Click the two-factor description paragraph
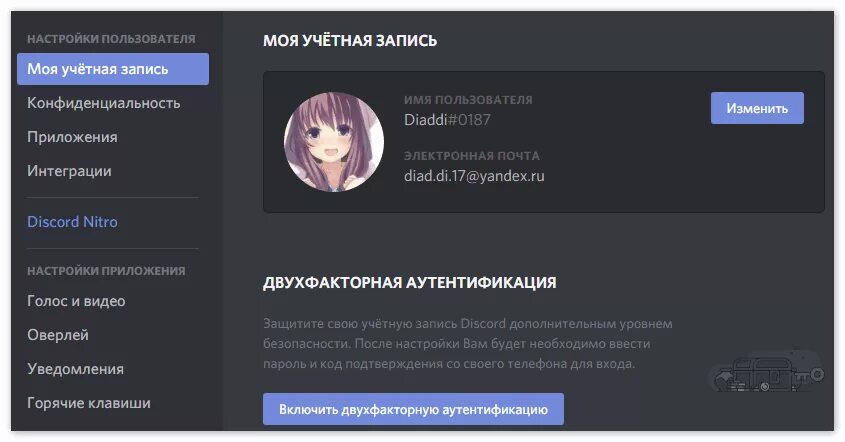 [x=468, y=344]
